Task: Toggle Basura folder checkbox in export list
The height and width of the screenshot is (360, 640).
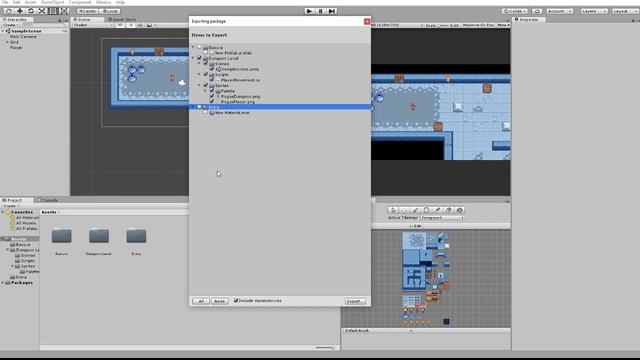Action: (x=199, y=47)
